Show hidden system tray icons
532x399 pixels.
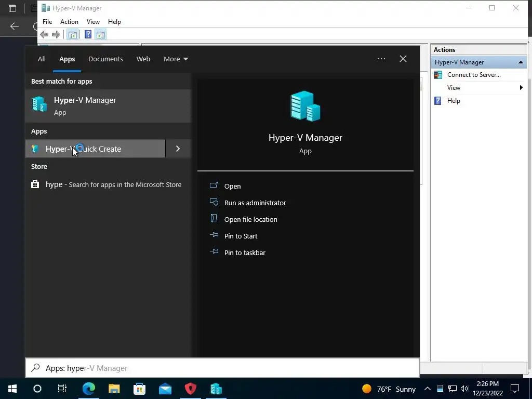pos(428,389)
